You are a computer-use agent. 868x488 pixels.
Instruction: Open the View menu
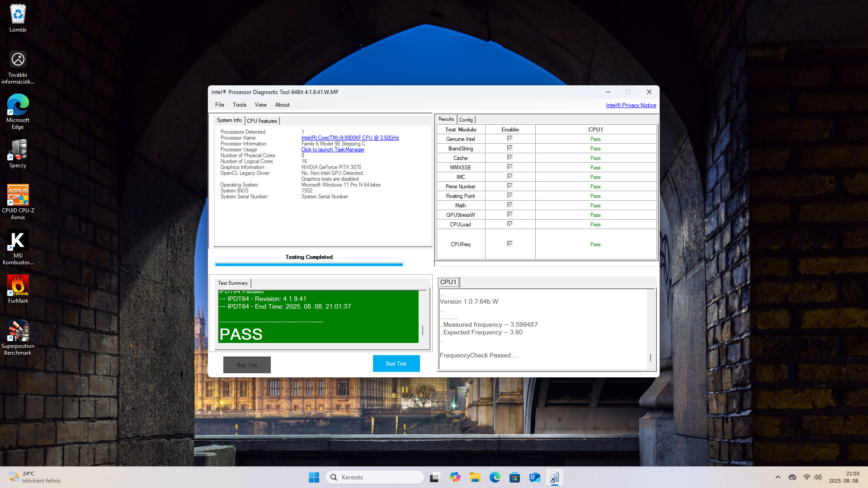260,105
